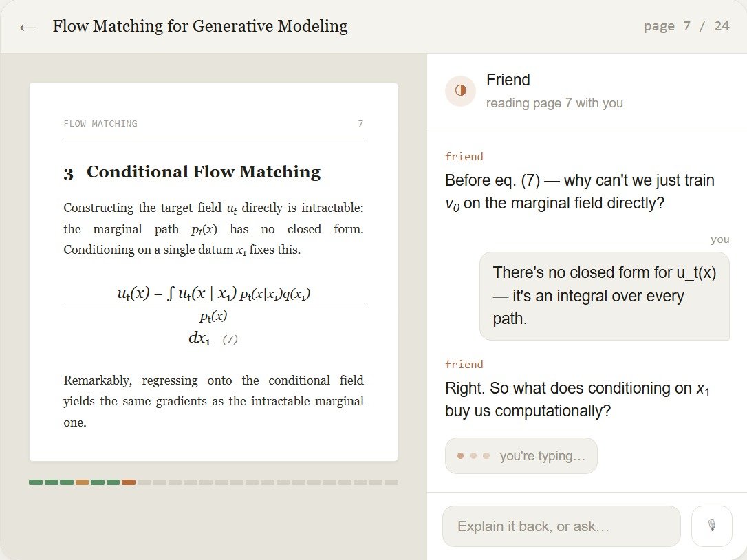Jump to the last gray progress segment
747x560 pixels.
pos(391,482)
